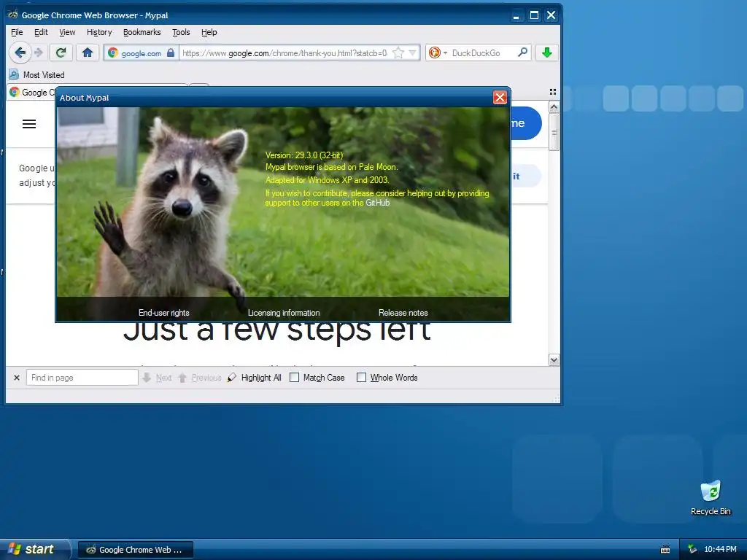The height and width of the screenshot is (560, 747).
Task: Open the address bar history dropdown arrow
Action: click(x=413, y=52)
